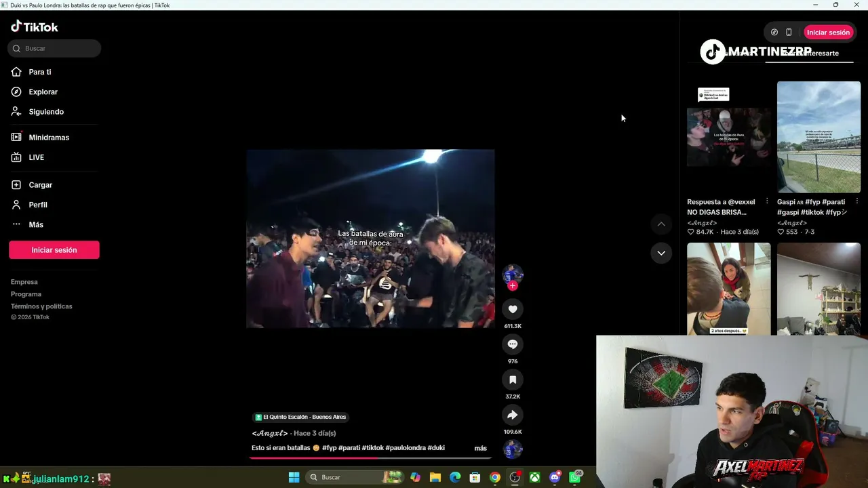Click the © 2026 TikTok text
Screen dimensions: 868x488
tap(30, 317)
